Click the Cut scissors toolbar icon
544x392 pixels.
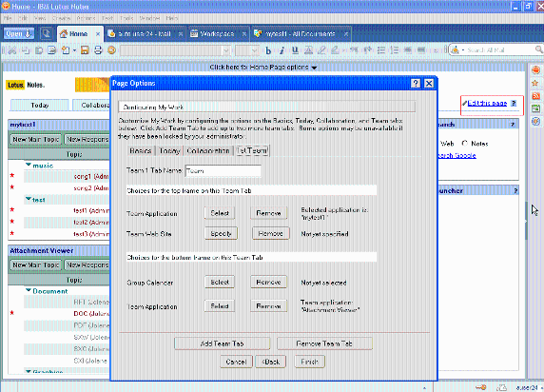pos(12,50)
